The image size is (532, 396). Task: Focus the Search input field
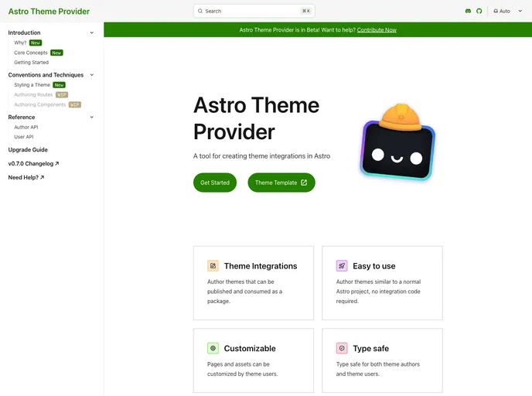[x=254, y=11]
